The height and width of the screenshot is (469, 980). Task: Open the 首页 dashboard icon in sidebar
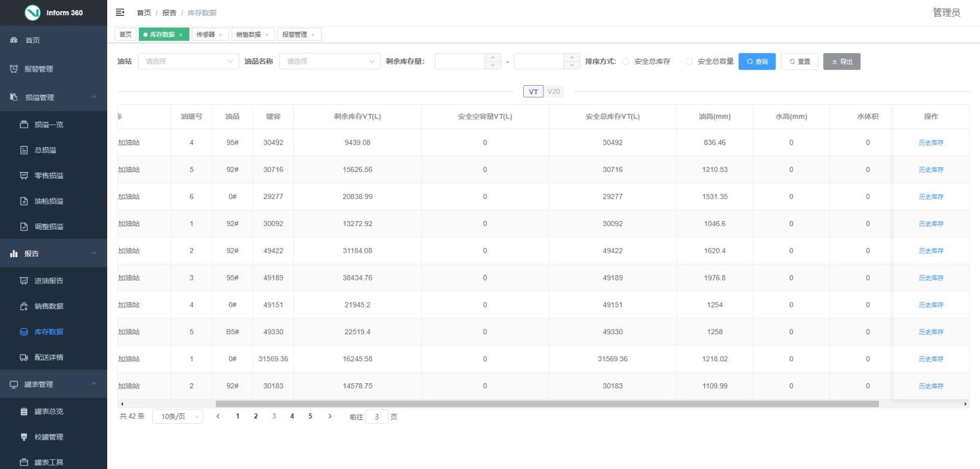click(14, 40)
